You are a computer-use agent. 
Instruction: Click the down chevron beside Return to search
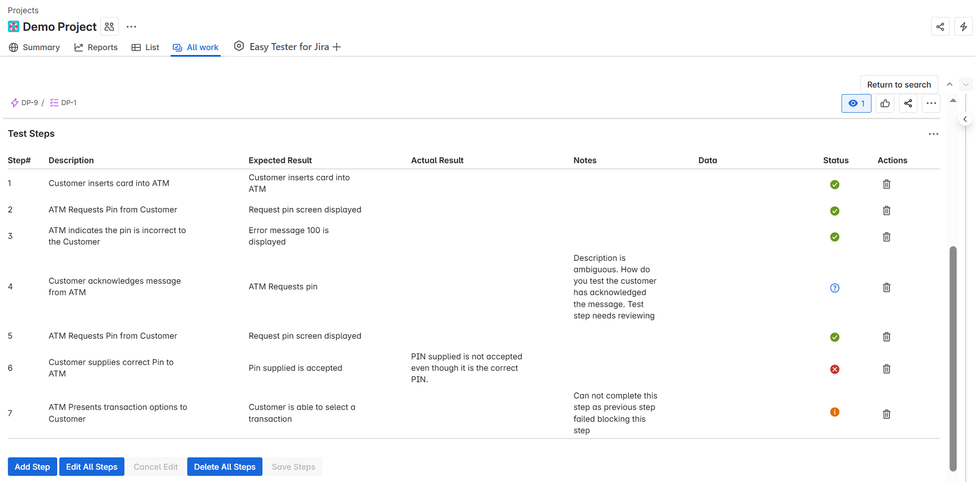[965, 84]
